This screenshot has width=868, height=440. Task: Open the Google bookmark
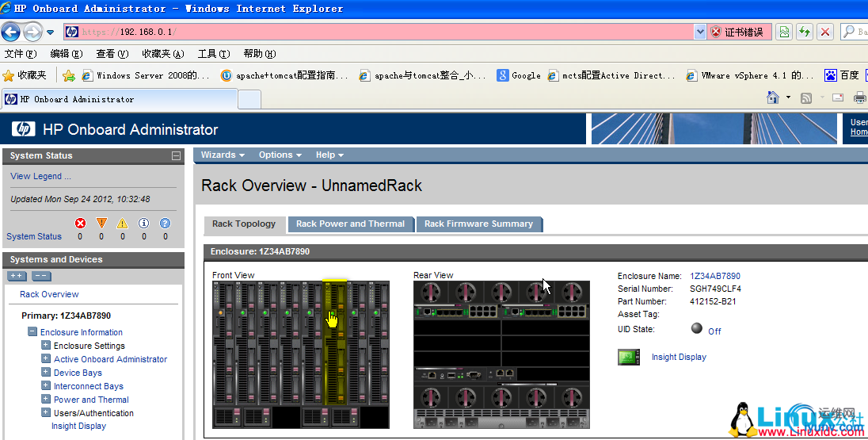click(519, 75)
